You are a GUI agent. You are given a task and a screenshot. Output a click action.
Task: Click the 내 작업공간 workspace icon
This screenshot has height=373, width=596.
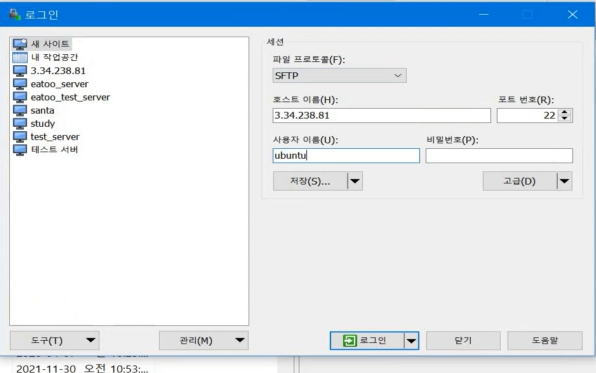(x=20, y=57)
